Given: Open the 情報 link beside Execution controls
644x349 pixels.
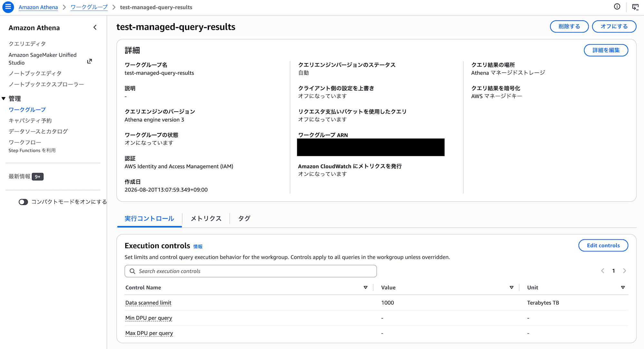Looking at the screenshot, I should (x=198, y=247).
